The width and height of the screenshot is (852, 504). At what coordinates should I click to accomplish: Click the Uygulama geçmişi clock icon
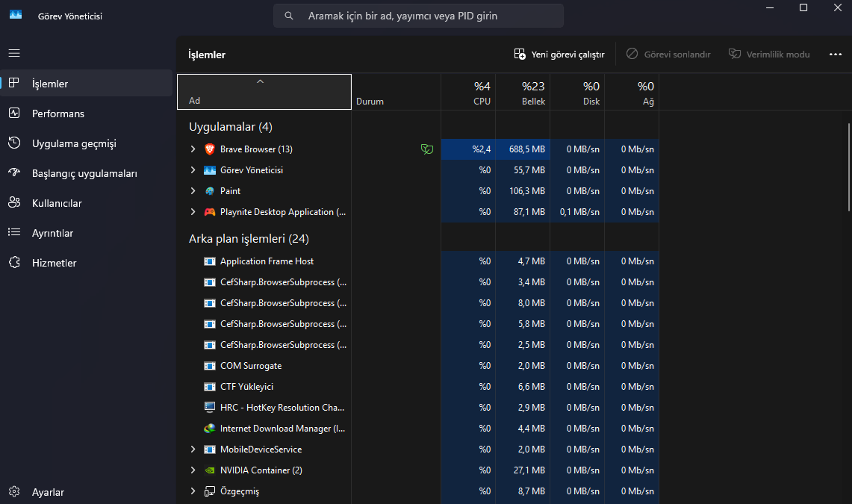(x=14, y=143)
